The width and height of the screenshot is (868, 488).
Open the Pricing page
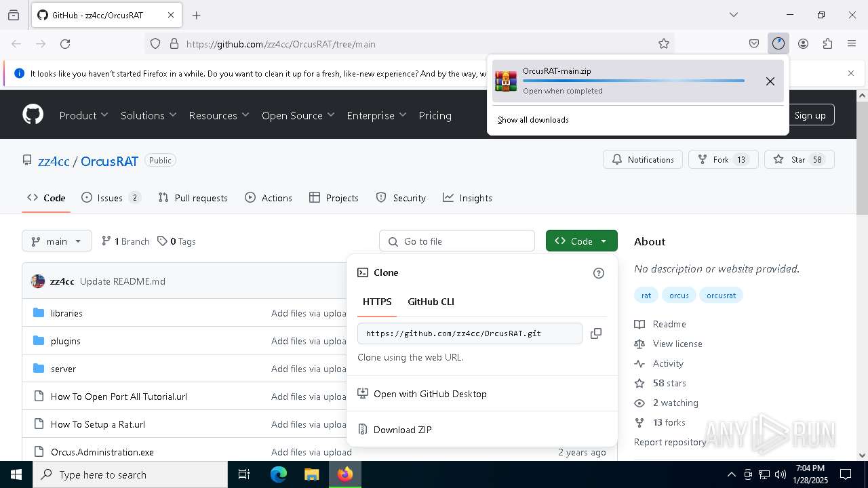click(x=435, y=115)
